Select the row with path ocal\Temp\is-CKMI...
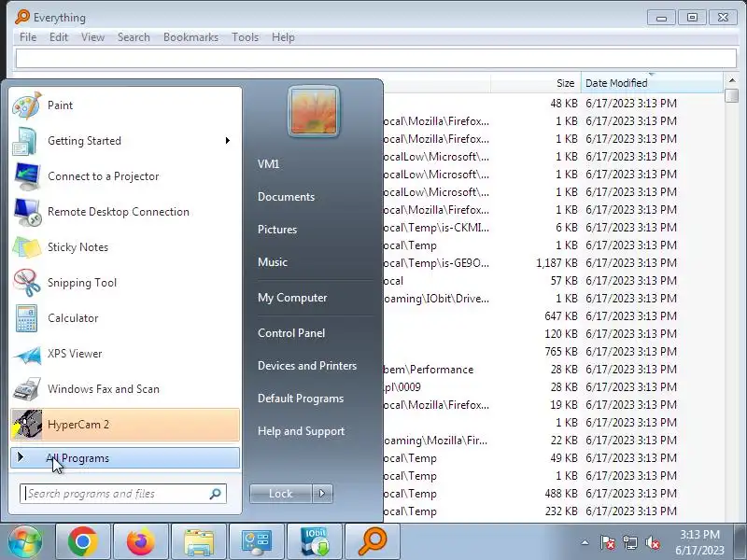 point(553,228)
